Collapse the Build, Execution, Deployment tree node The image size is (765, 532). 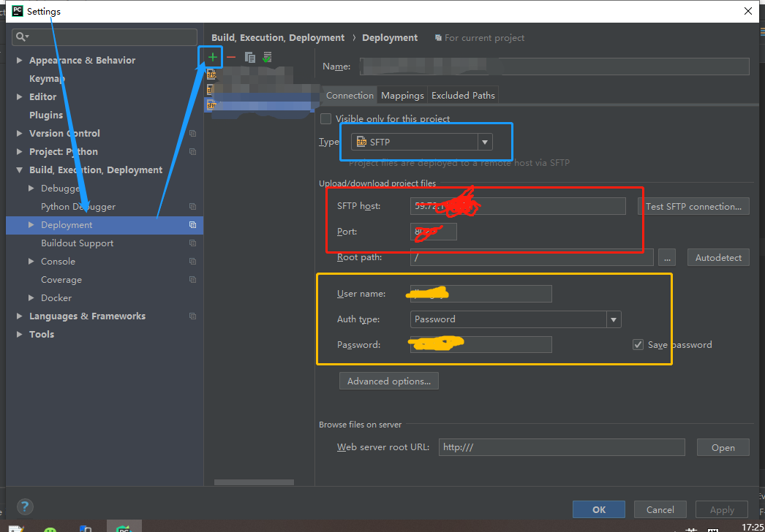coord(20,170)
